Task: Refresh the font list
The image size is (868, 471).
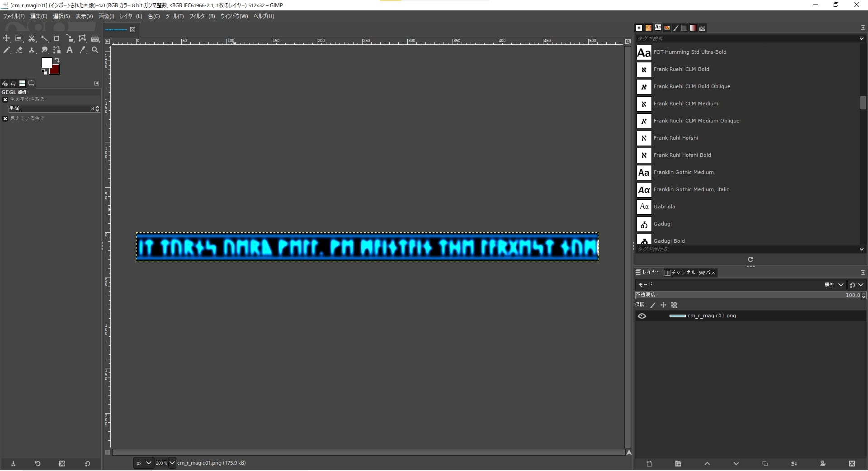Action: pyautogui.click(x=750, y=260)
